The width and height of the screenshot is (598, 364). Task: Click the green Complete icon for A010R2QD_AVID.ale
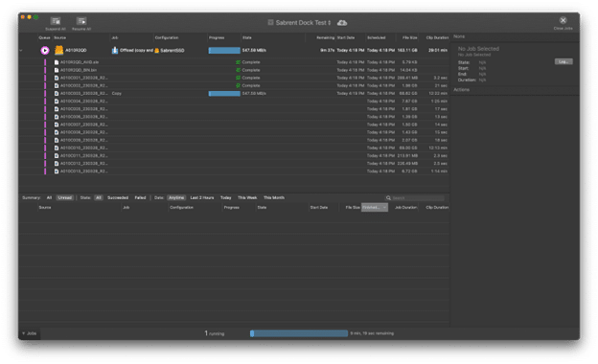[238, 62]
